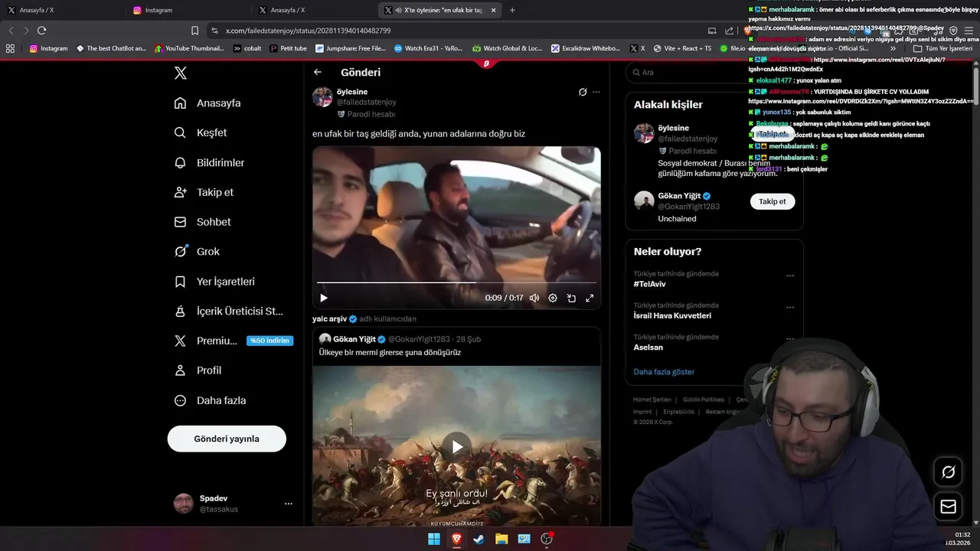Open the Gizlilik Politikası footer link

[x=704, y=399]
